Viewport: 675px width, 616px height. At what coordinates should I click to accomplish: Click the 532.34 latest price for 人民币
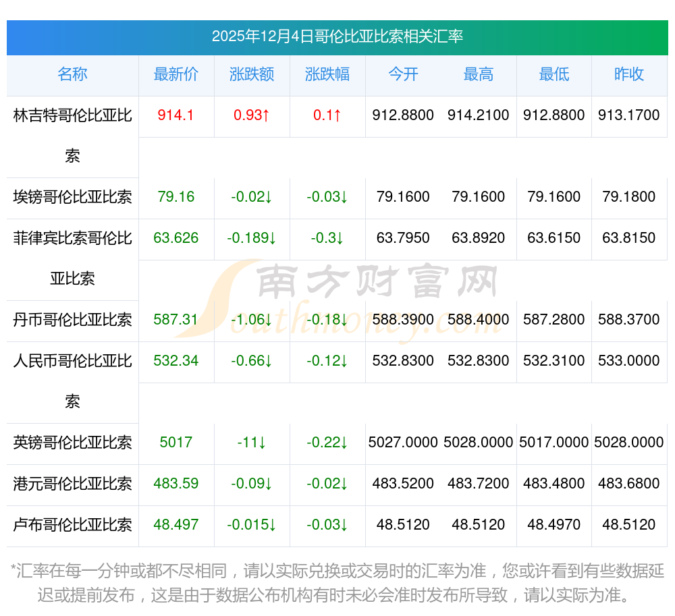tap(176, 361)
